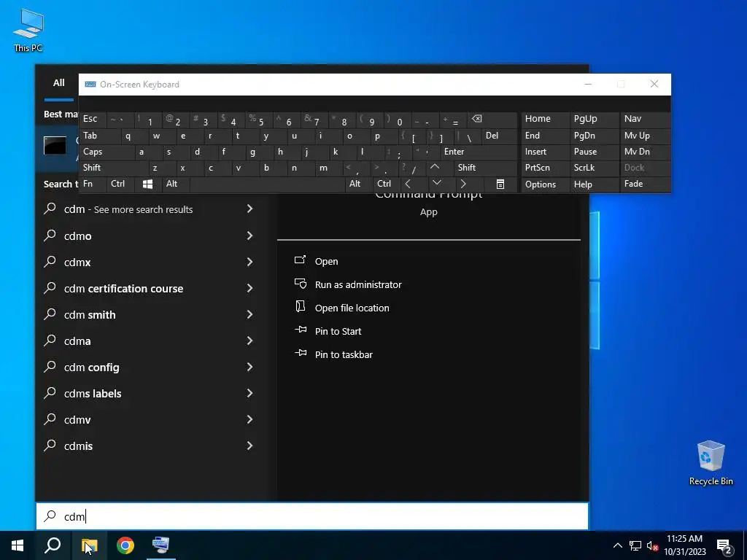Expand the cdmo suggestion arrow
The width and height of the screenshot is (747, 560).
click(x=249, y=236)
